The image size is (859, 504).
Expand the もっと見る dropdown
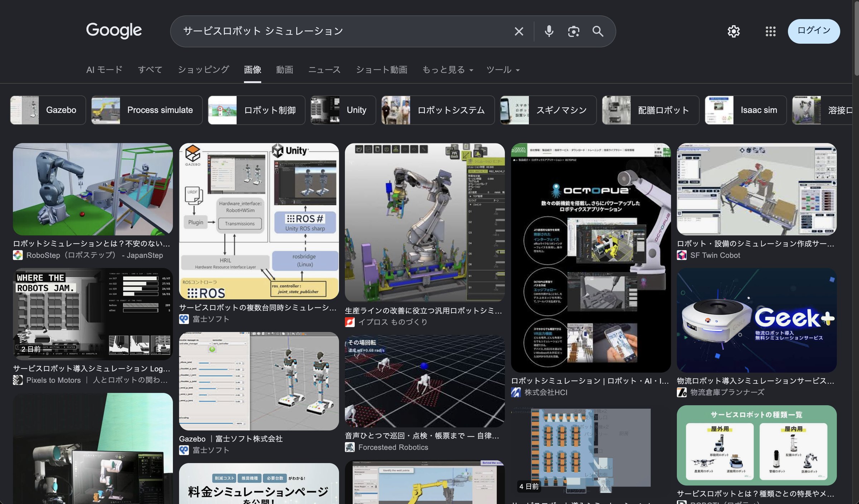(x=447, y=69)
